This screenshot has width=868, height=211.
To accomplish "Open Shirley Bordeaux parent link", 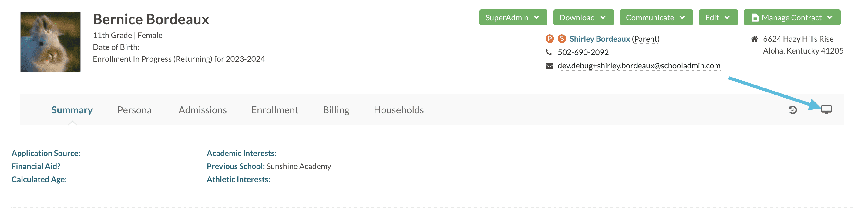I will [x=600, y=39].
